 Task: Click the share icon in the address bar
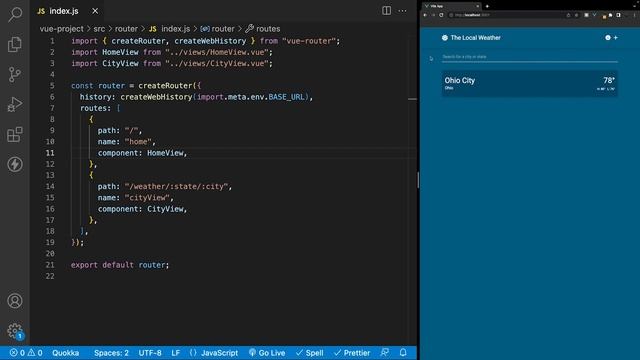[568, 15]
